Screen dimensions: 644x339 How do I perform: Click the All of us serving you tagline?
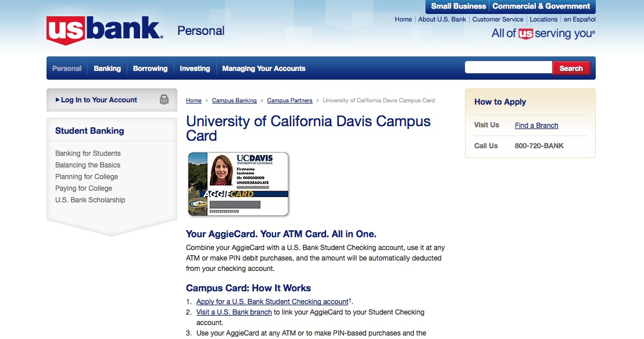(543, 33)
